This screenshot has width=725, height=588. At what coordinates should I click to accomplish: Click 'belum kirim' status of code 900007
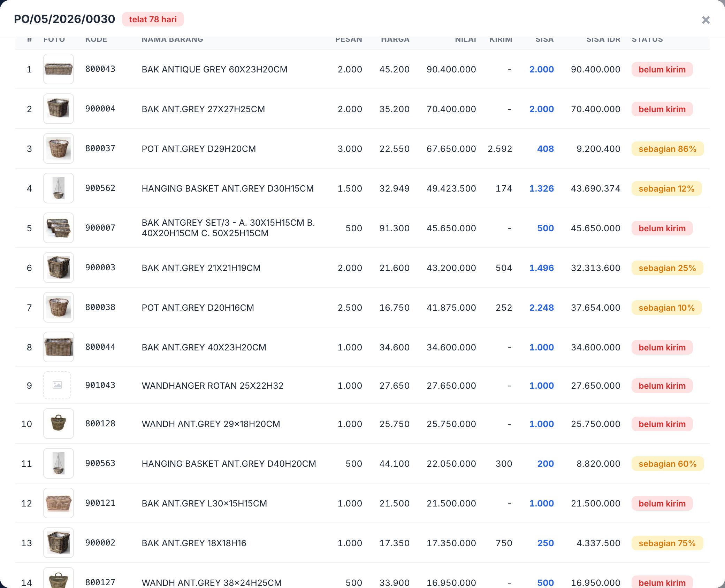(662, 228)
